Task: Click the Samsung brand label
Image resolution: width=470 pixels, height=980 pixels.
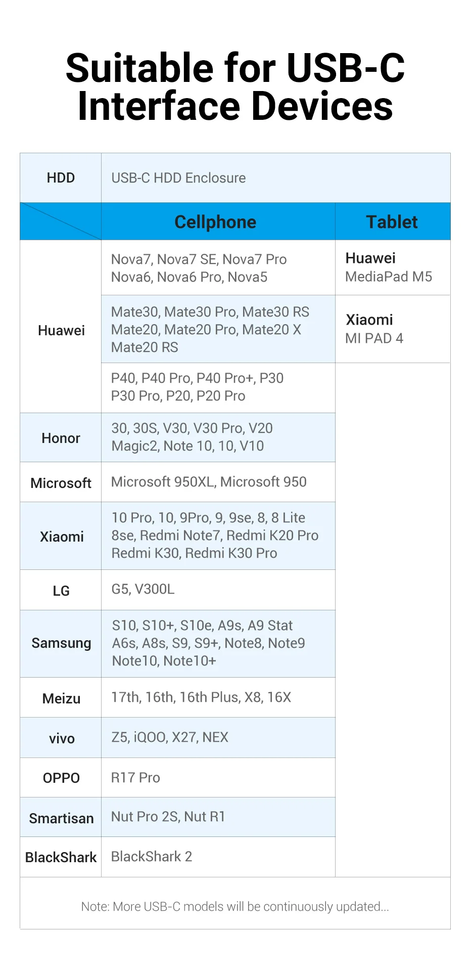Action: coord(61,643)
